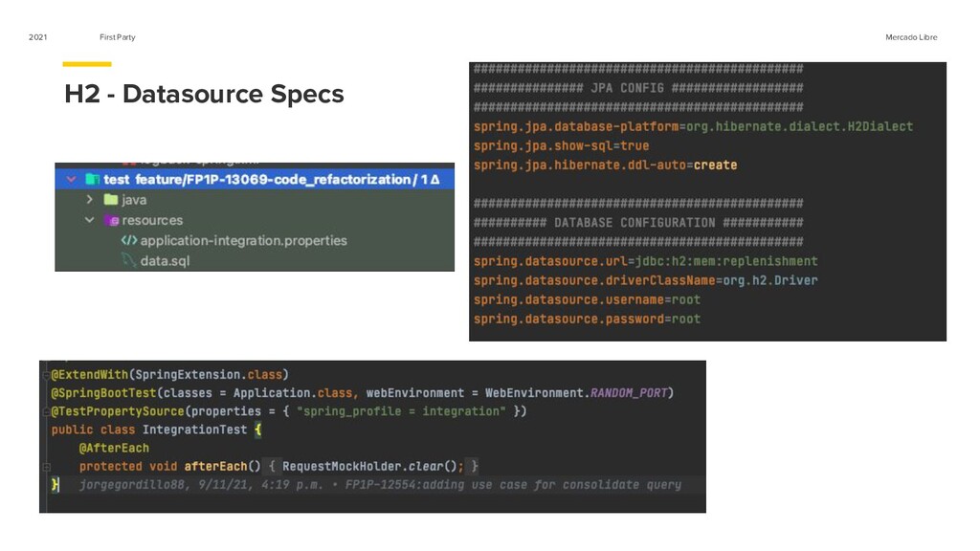The height and width of the screenshot is (551, 980).
Task: Click the resources folder icon
Action: pos(111,220)
